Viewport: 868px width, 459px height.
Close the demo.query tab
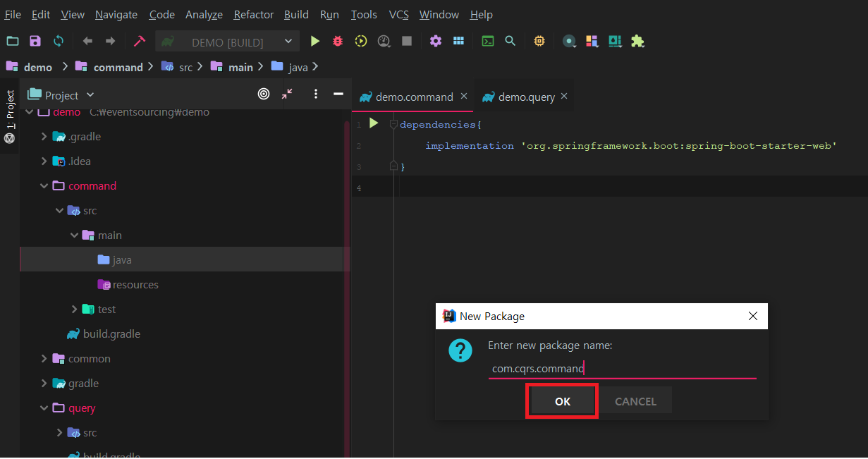[563, 96]
